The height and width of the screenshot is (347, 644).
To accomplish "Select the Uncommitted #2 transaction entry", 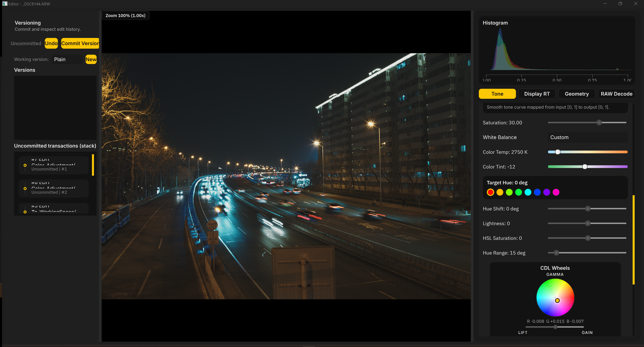I will point(53,189).
